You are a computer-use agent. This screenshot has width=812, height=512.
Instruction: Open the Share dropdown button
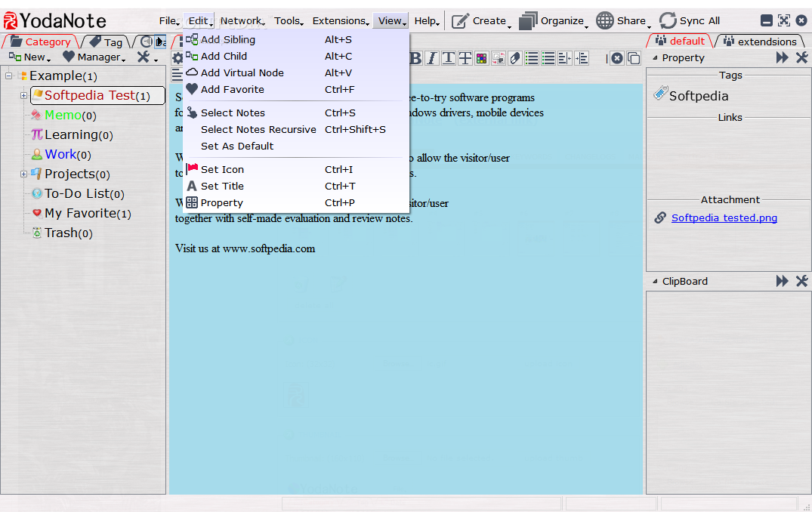(623, 20)
